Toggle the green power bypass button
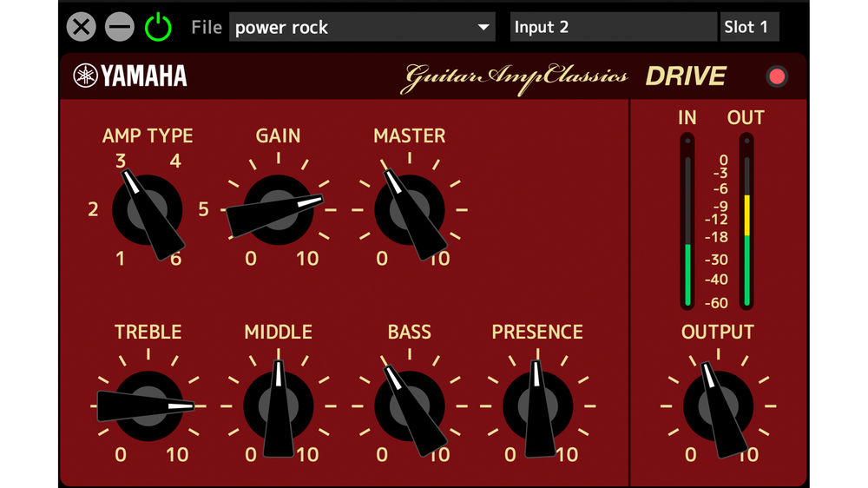This screenshot has height=488, width=868. pyautogui.click(x=159, y=27)
